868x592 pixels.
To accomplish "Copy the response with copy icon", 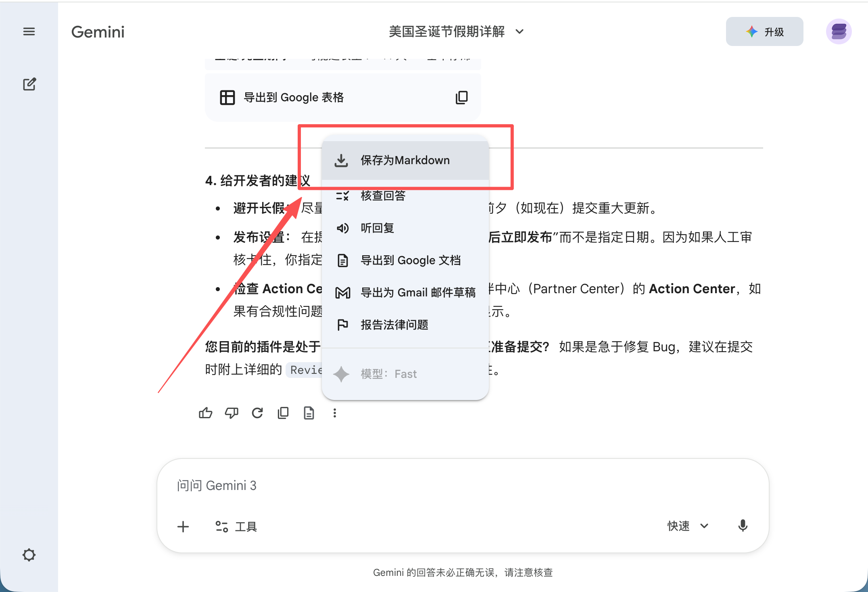I will [x=283, y=413].
